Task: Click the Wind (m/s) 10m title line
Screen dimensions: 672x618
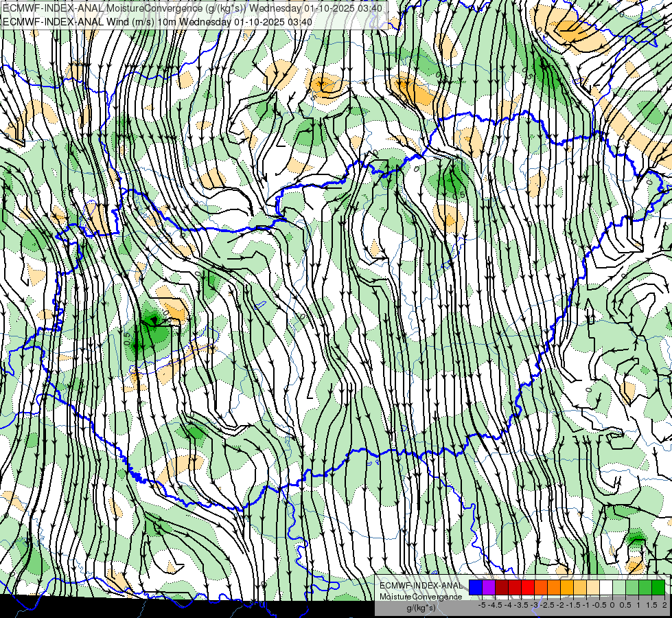Action: click(x=157, y=21)
